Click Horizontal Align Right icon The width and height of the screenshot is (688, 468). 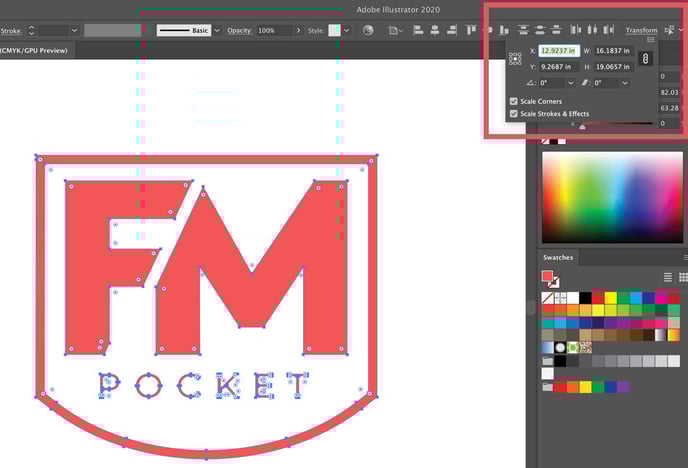coord(452,30)
